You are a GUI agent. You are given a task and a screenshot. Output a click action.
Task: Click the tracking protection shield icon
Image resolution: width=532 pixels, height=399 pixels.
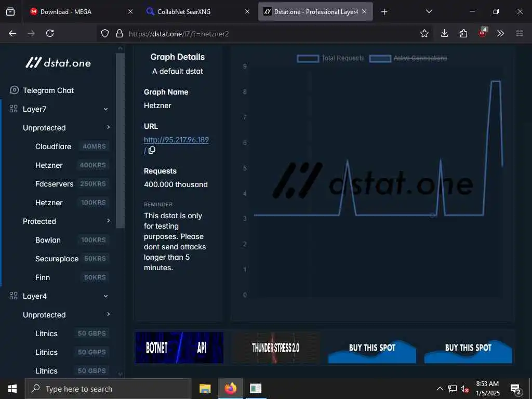pos(105,33)
